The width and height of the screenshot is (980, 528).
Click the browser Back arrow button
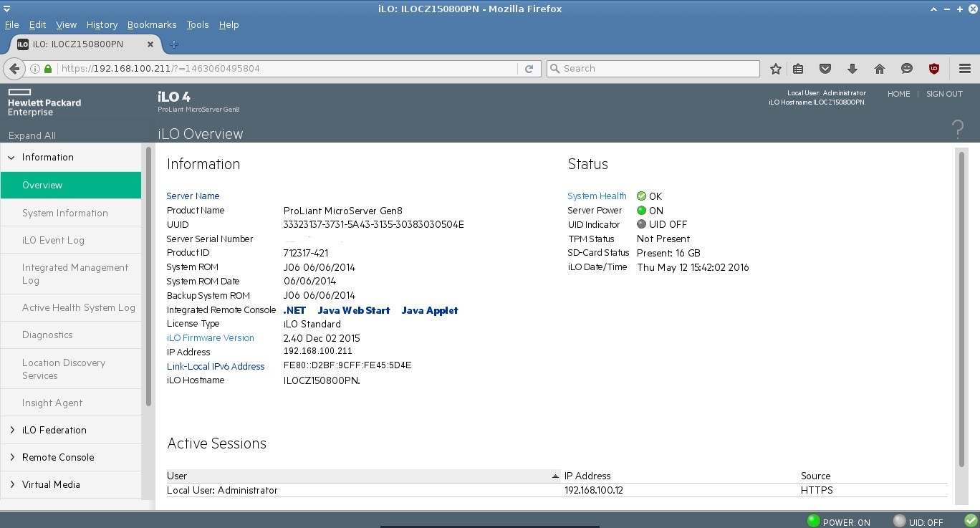14,69
